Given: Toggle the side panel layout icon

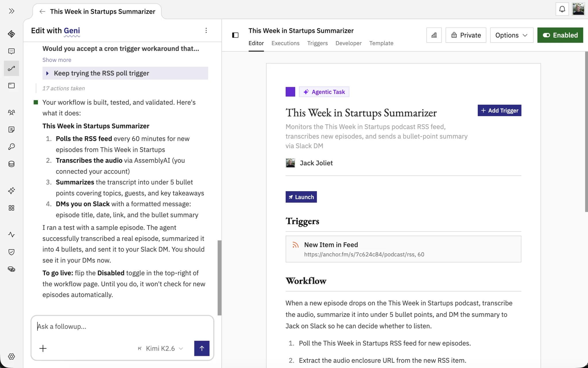Looking at the screenshot, I should [235, 35].
